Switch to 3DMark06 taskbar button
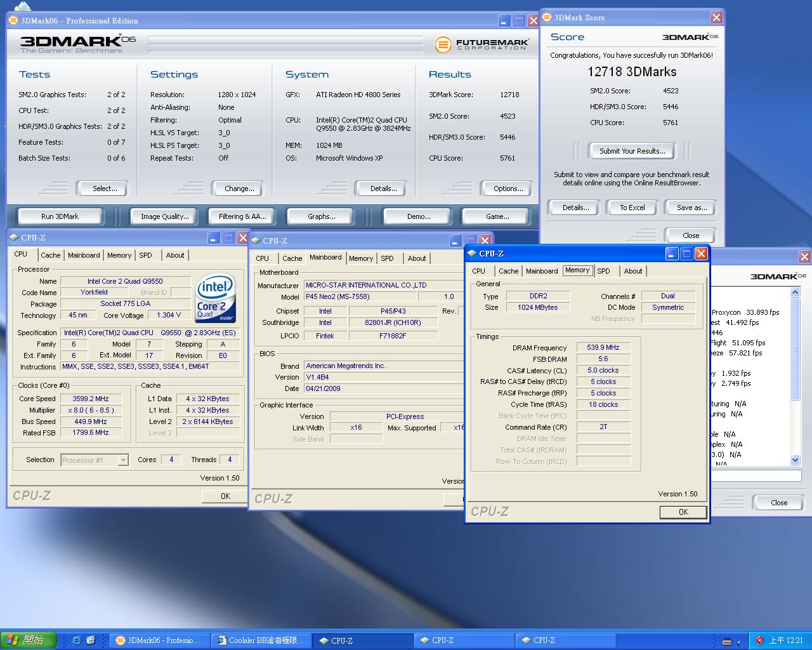Image resolution: width=812 pixels, height=650 pixels. [159, 640]
